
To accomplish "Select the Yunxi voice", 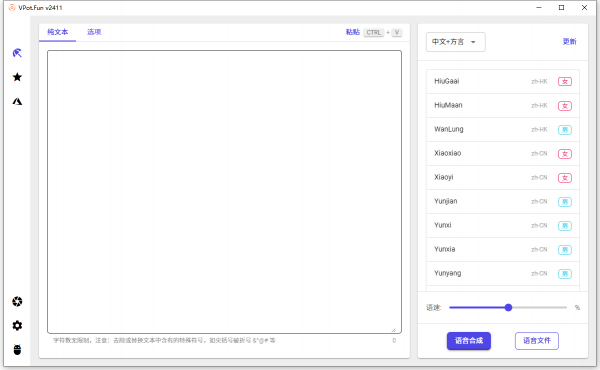I will coord(503,225).
